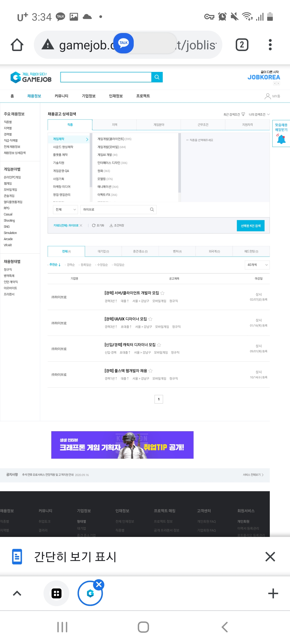Viewport: 290px width, 644px height.
Task: Open the 40개씩 results-per-page dropdown
Action: coord(257,265)
